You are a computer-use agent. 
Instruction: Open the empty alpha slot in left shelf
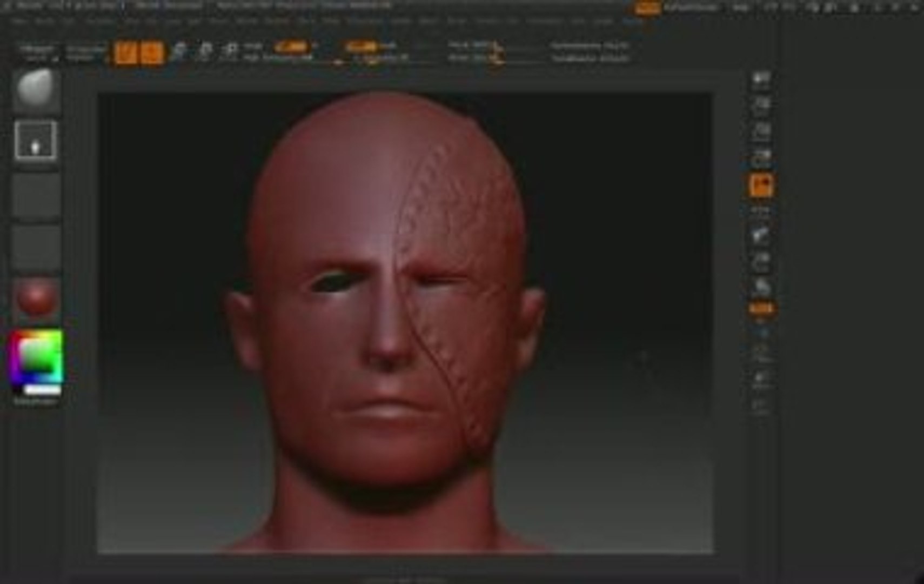(36, 195)
